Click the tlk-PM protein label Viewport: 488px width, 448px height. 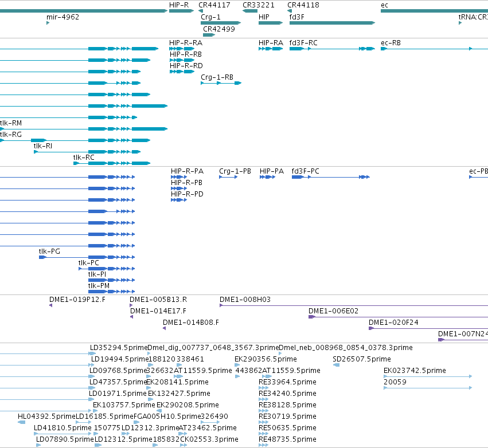point(99,286)
